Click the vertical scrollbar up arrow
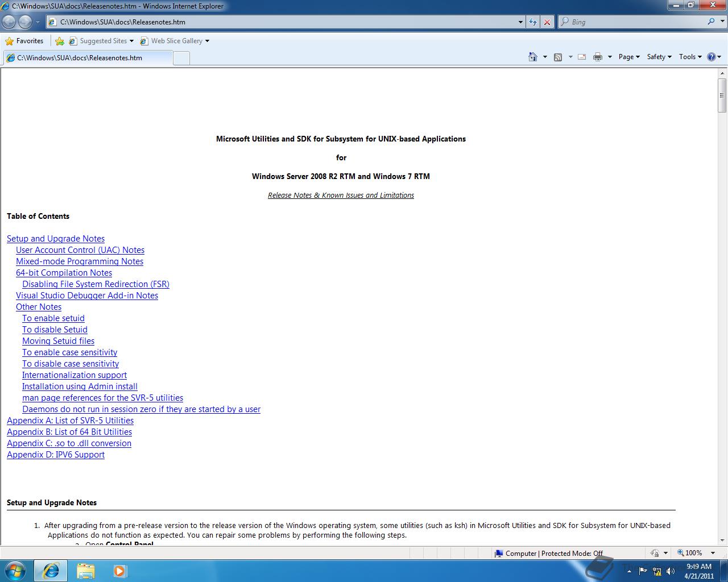 [722, 73]
